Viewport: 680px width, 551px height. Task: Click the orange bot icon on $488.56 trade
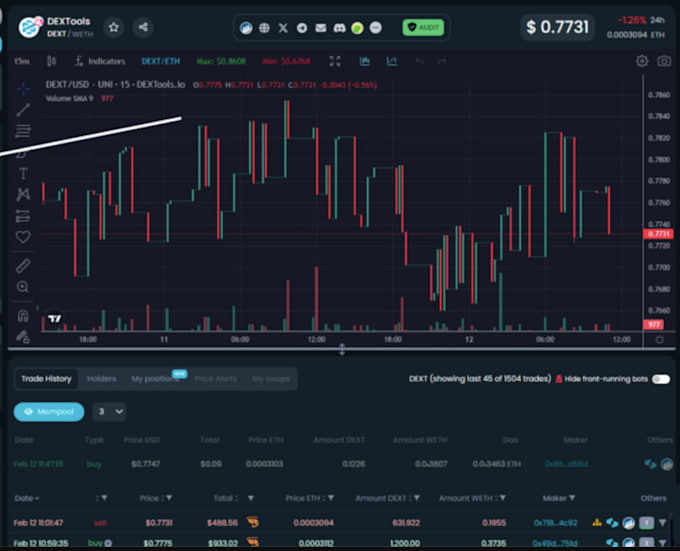[x=253, y=522]
